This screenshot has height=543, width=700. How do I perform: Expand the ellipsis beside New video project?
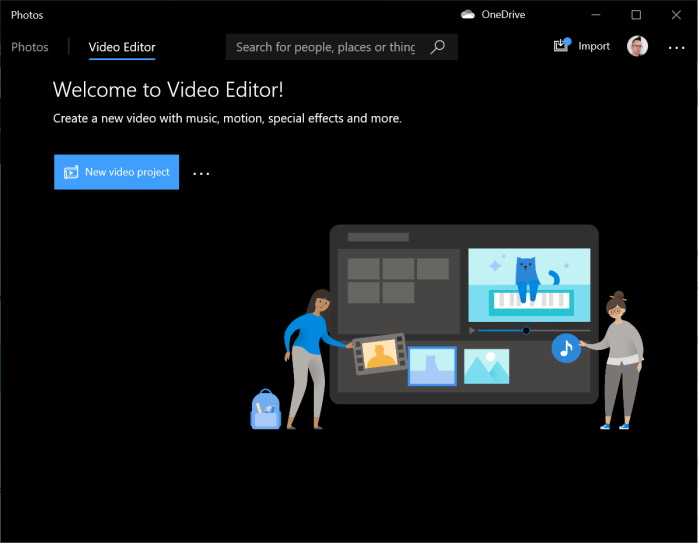pos(201,173)
